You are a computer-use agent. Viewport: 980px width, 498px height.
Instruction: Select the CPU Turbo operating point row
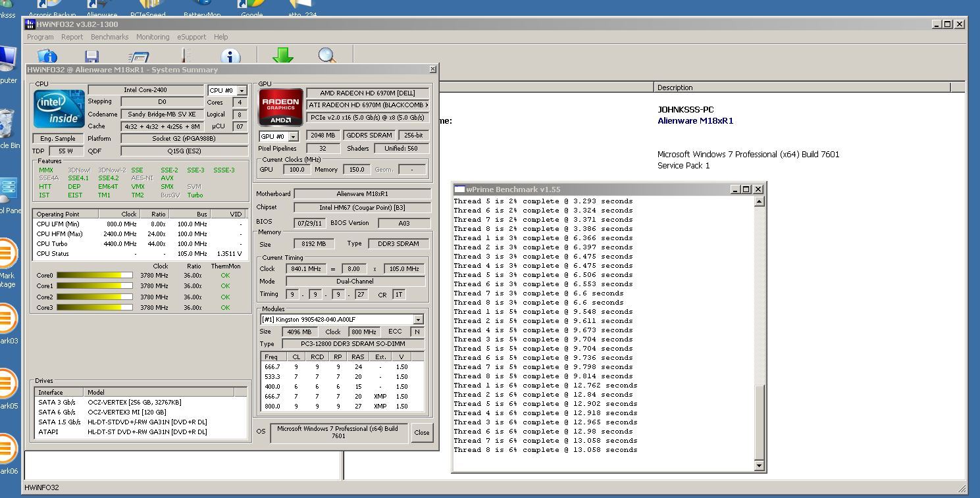140,244
